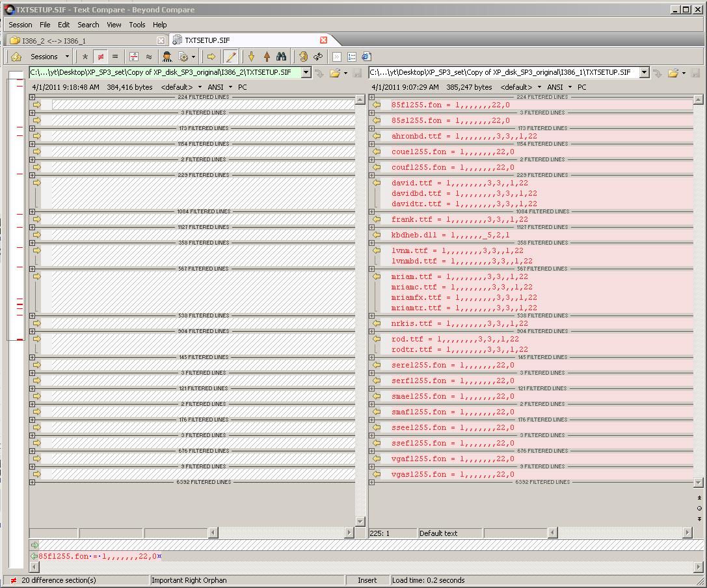Open the File menu
Viewport: 707px width, 588px height.
pos(45,25)
